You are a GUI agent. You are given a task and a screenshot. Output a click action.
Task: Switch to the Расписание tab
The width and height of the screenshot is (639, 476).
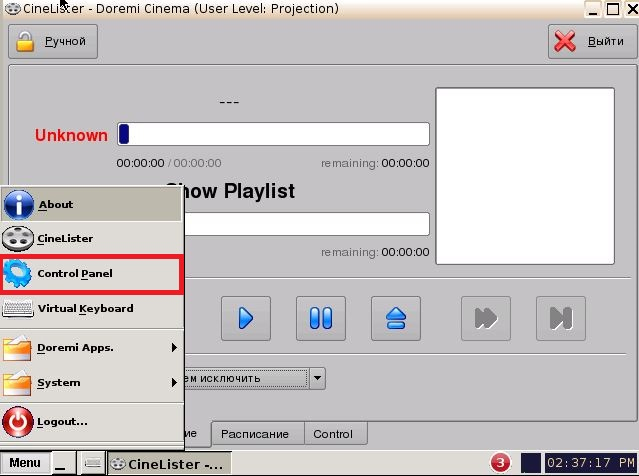258,434
